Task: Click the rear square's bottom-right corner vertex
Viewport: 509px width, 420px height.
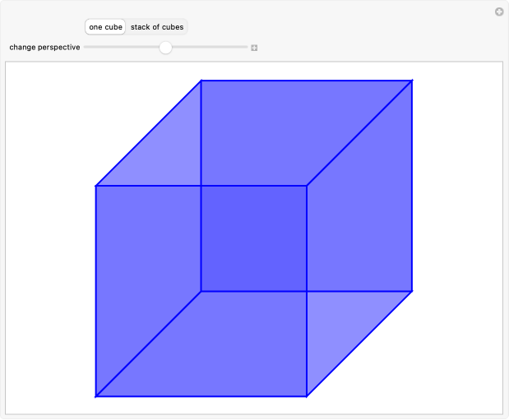Action: (411, 291)
